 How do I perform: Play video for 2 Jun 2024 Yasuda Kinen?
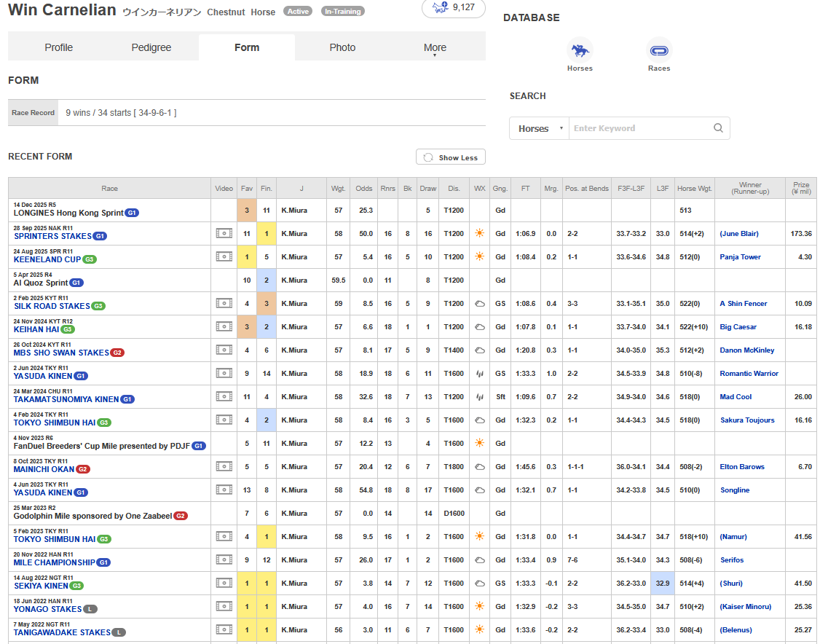click(x=224, y=374)
